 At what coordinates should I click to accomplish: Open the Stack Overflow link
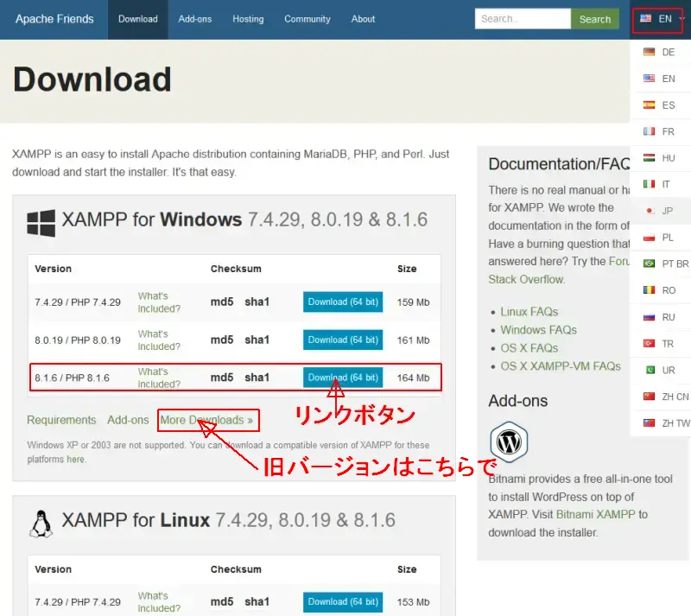click(526, 279)
